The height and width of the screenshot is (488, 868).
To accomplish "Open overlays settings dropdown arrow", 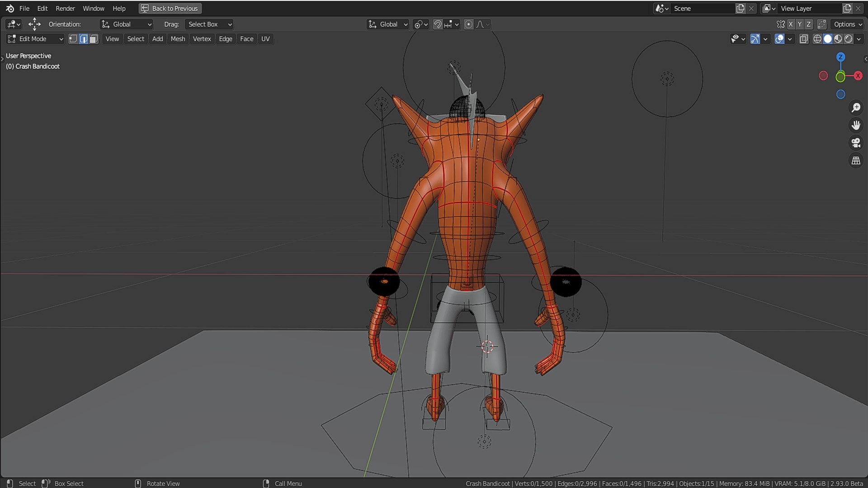I will [x=790, y=39].
